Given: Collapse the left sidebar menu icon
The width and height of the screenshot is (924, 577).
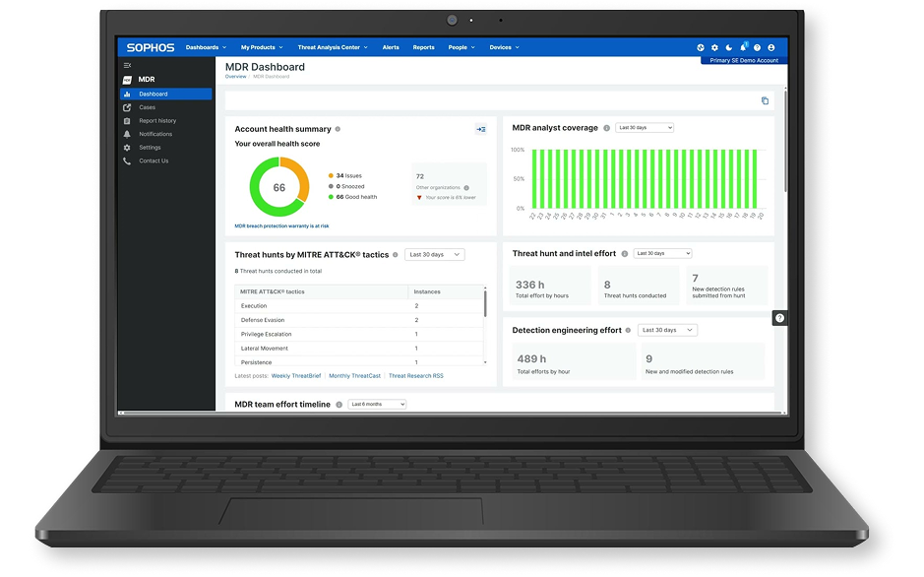Looking at the screenshot, I should click(127, 65).
